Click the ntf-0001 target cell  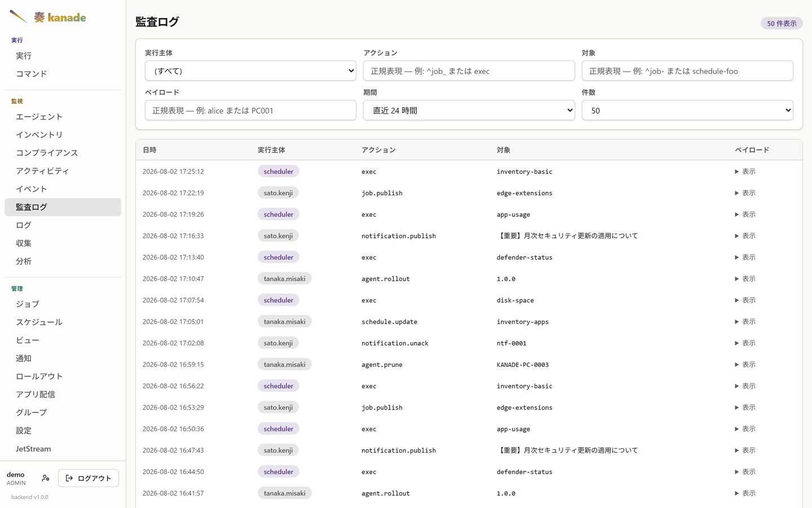coord(511,343)
